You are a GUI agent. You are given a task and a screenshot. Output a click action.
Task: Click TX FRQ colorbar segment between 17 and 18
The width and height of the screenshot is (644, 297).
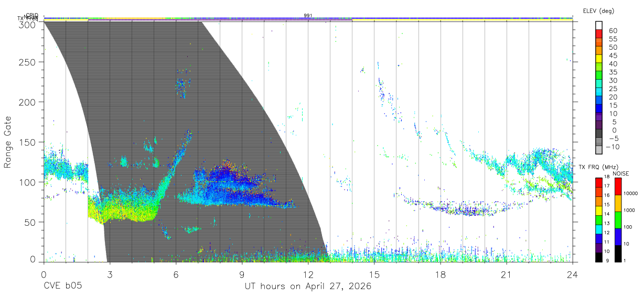[599, 182]
